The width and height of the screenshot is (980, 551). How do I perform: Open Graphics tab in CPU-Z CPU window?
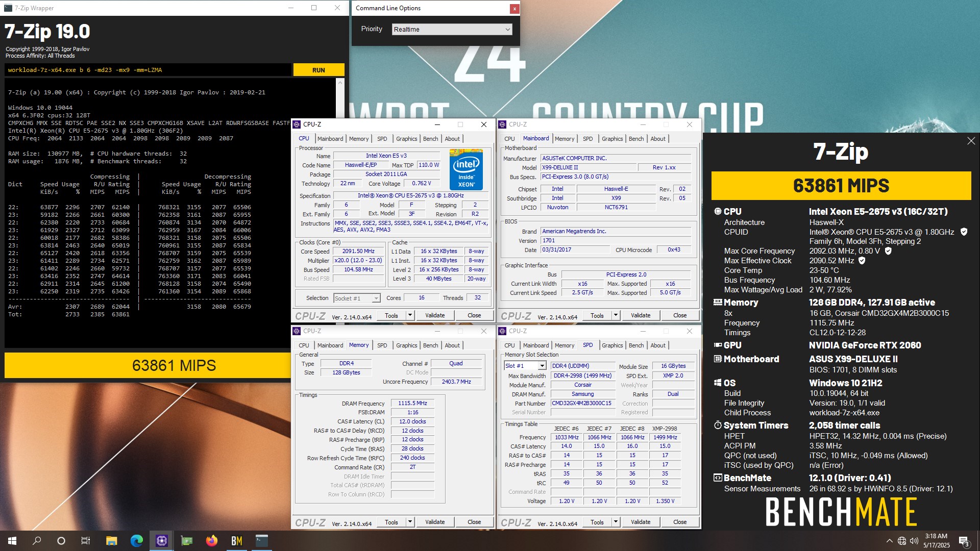(406, 139)
